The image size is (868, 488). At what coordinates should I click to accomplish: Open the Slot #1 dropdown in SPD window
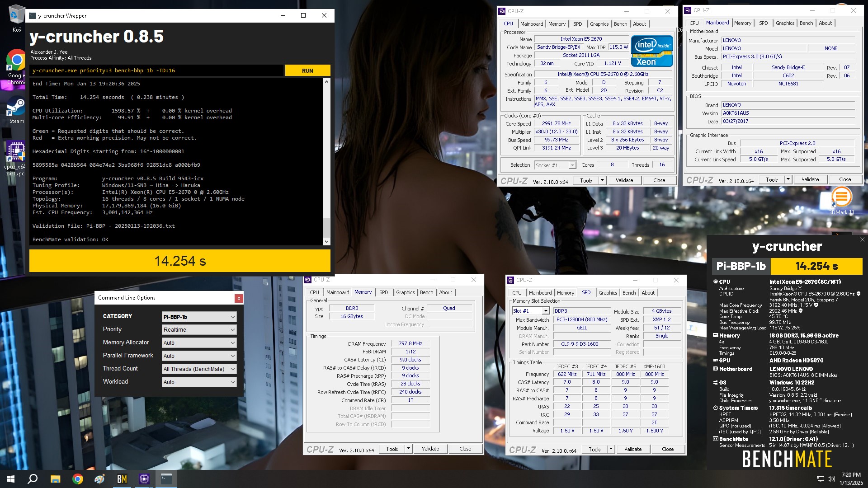tap(530, 311)
